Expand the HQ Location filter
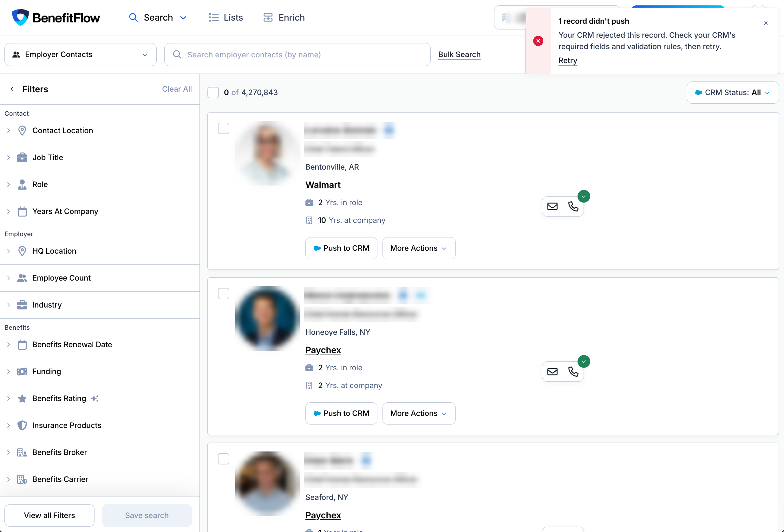Image resolution: width=784 pixels, height=532 pixels. click(x=100, y=251)
